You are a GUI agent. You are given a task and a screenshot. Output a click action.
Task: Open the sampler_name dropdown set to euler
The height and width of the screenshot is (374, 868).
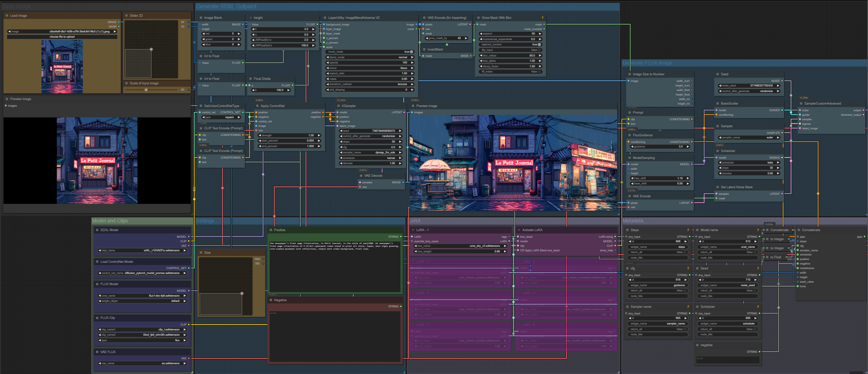tap(749, 138)
